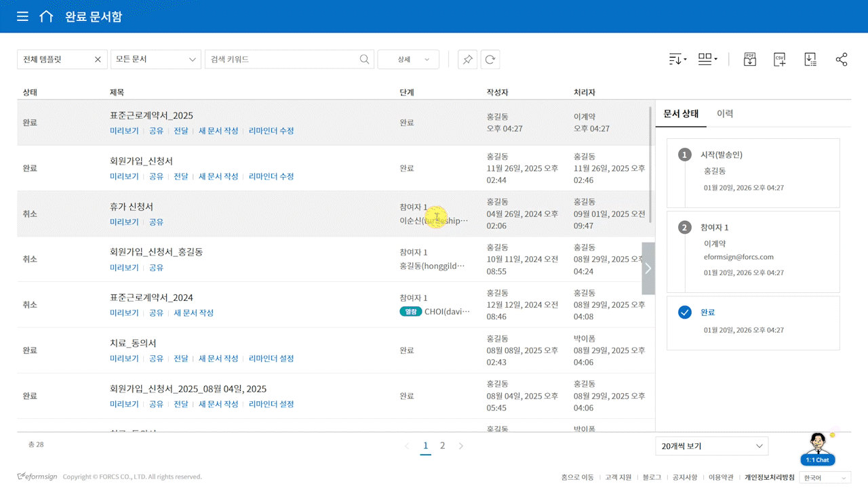The height and width of the screenshot is (488, 868).
Task: Open the 모든 문서 dropdown
Action: pos(155,60)
